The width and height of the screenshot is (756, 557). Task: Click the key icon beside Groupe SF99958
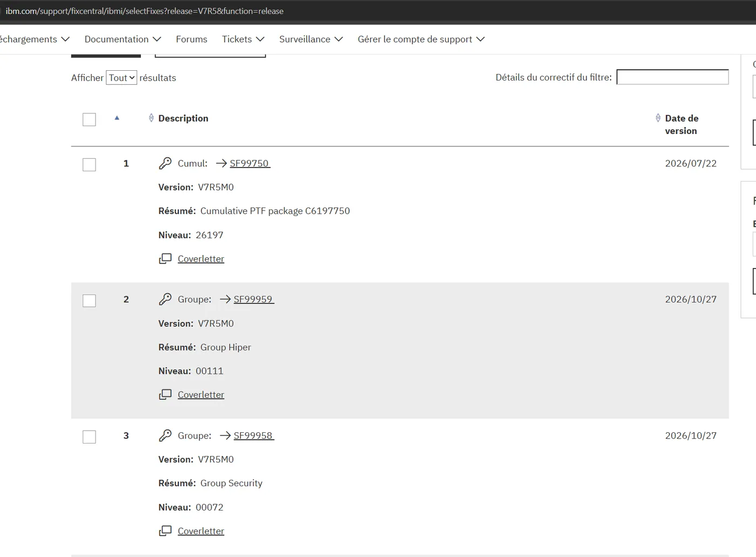click(x=165, y=435)
